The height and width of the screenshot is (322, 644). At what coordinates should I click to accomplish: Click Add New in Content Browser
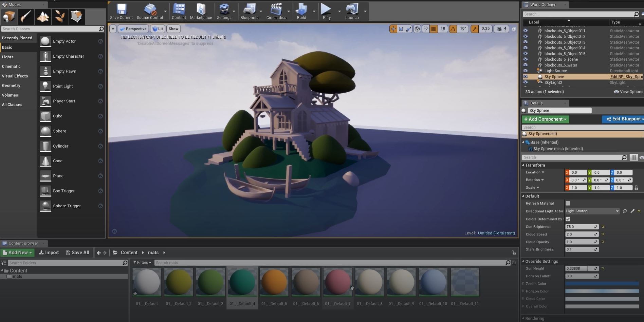point(17,252)
